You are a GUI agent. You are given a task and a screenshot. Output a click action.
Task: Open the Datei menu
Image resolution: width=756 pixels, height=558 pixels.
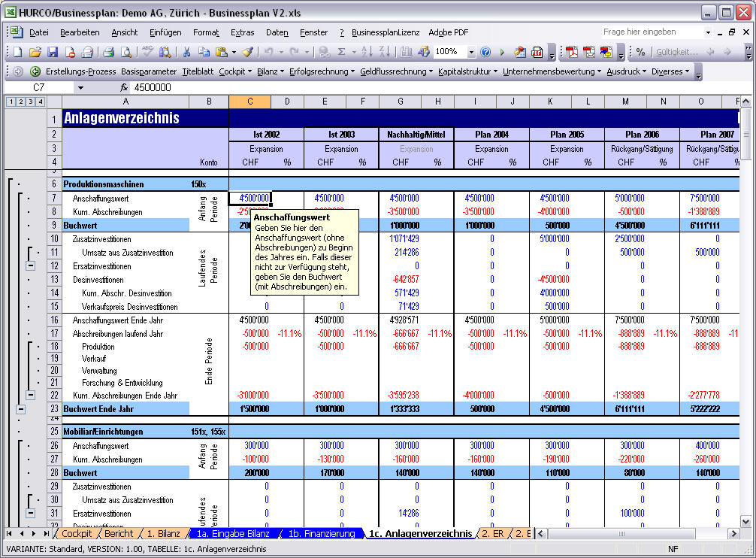pos(38,32)
